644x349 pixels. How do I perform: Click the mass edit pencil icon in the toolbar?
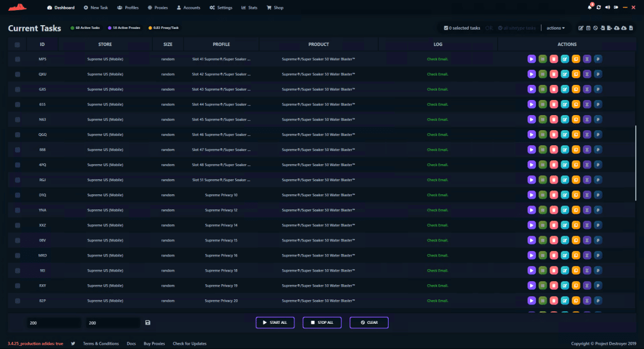coord(580,28)
